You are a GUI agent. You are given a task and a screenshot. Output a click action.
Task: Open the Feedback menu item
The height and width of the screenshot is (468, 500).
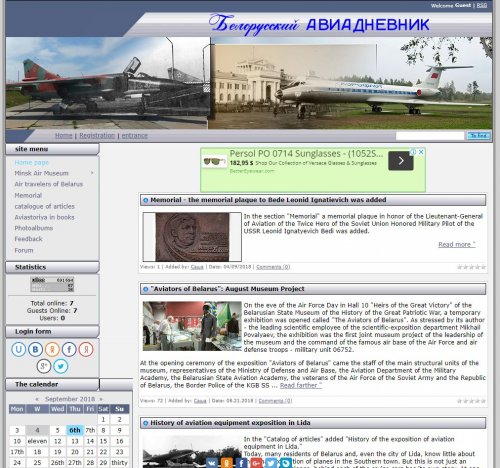(28, 239)
